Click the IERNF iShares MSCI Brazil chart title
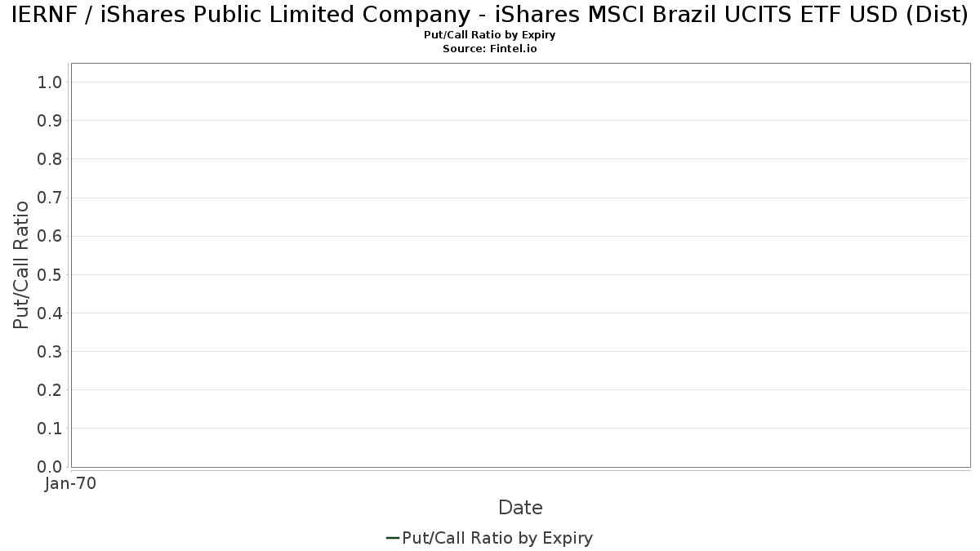Viewport: 980px width, 551px height. click(x=490, y=15)
